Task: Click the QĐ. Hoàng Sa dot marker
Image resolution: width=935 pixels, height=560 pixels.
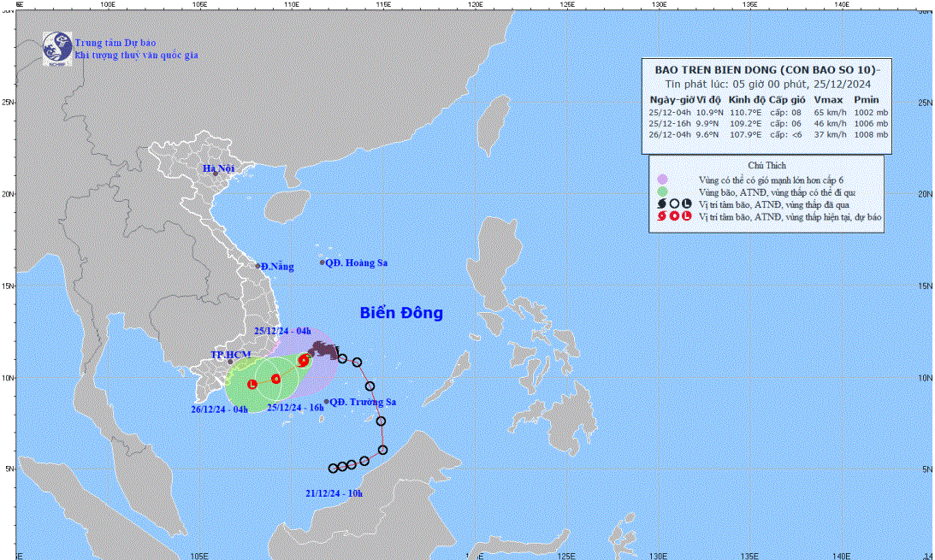Action: [x=323, y=262]
